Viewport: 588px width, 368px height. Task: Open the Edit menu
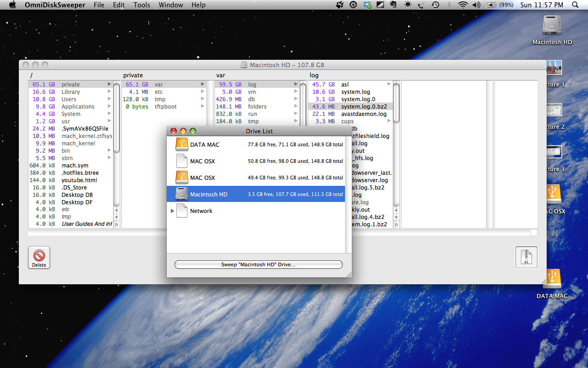pyautogui.click(x=119, y=5)
